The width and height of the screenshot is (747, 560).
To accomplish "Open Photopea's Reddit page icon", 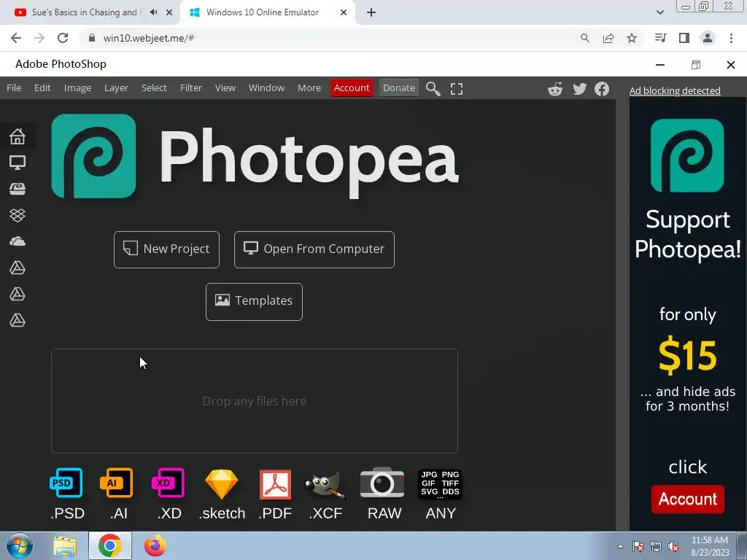I will [555, 89].
